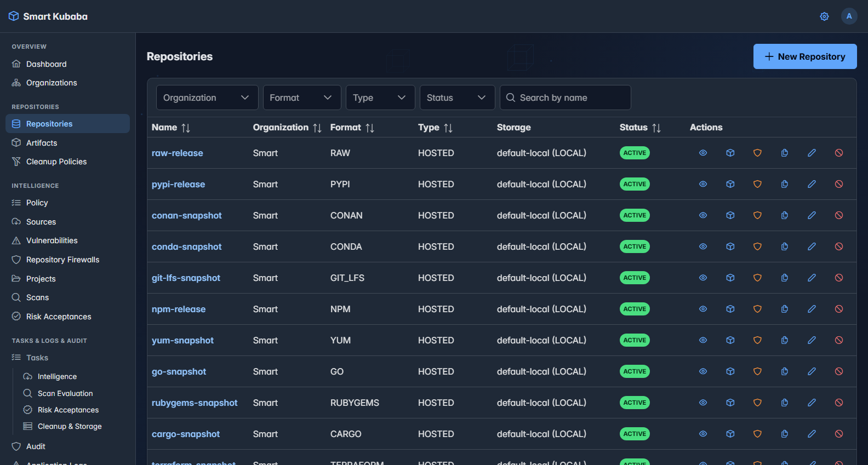Click the Smart Kubaba logo

[x=48, y=16]
